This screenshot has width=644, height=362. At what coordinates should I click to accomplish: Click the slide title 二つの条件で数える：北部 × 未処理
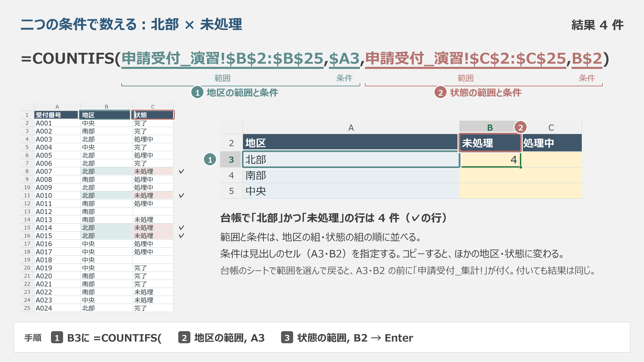point(131,25)
